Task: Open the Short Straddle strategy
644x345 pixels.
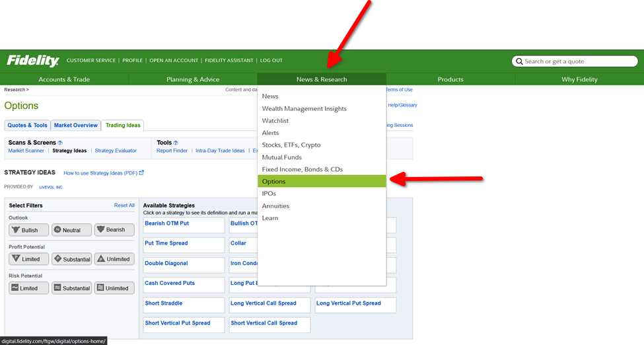Action: coord(164,303)
